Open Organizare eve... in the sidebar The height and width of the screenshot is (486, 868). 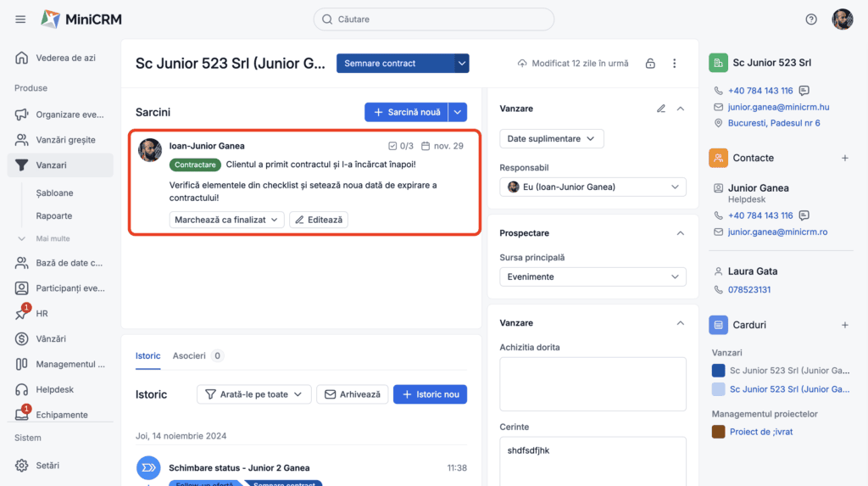point(60,115)
